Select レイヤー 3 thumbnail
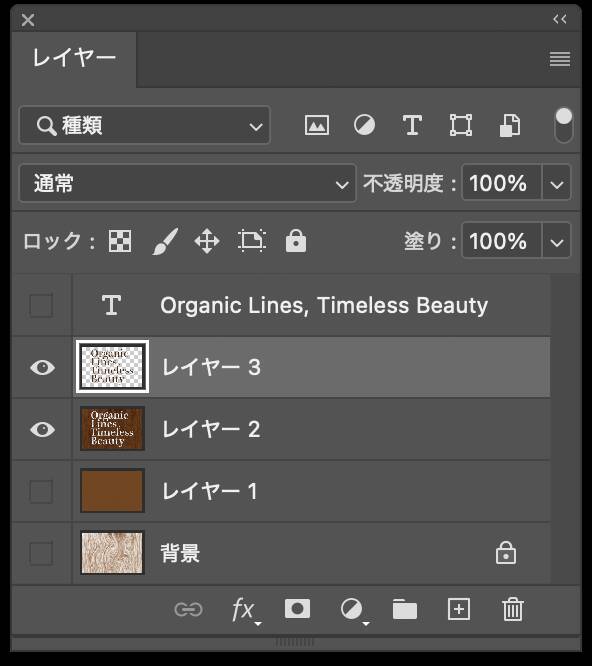 pos(113,367)
